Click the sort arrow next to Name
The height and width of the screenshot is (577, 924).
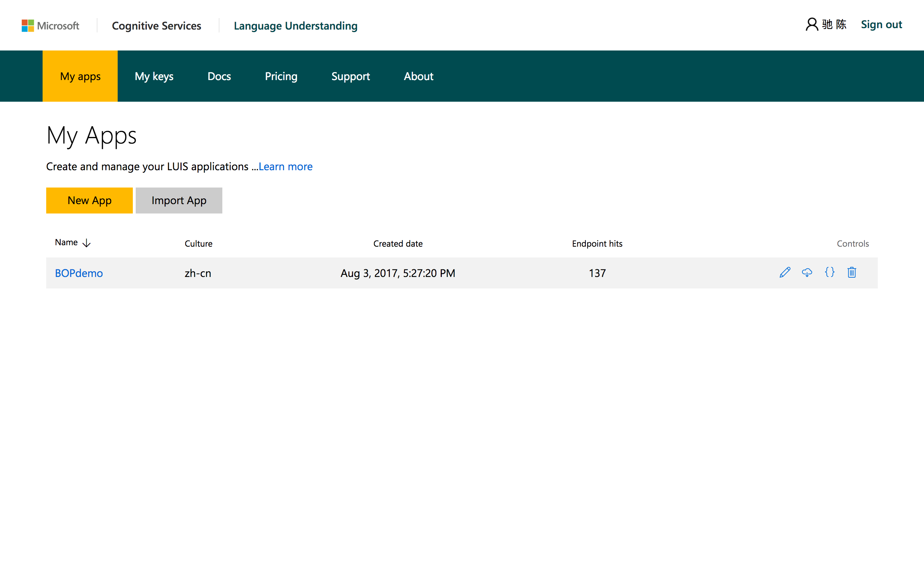pos(87,243)
